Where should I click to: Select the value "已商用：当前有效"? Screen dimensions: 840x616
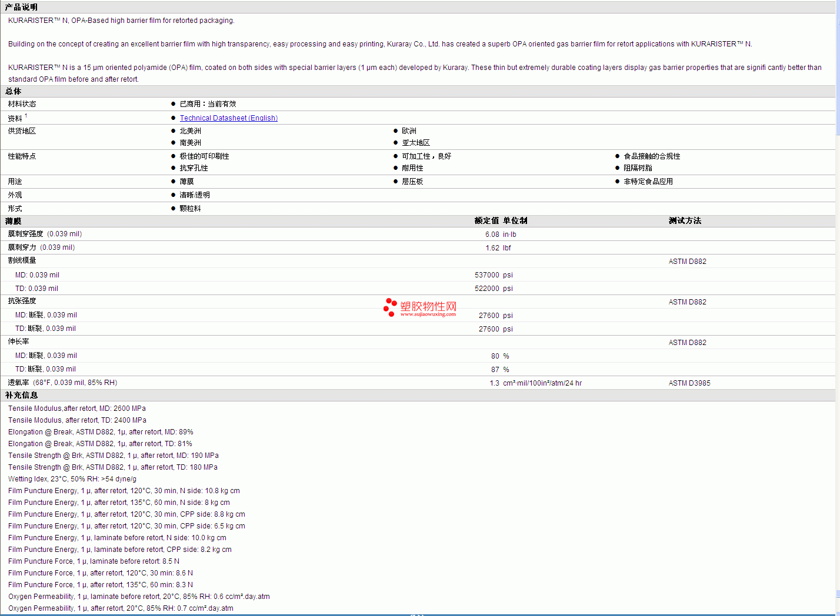pos(208,104)
